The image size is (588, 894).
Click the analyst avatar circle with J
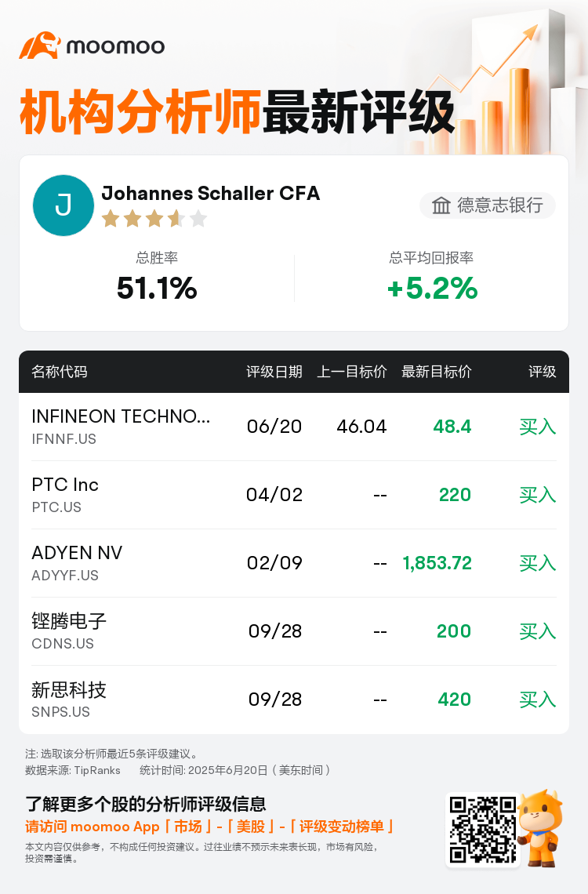click(x=64, y=205)
